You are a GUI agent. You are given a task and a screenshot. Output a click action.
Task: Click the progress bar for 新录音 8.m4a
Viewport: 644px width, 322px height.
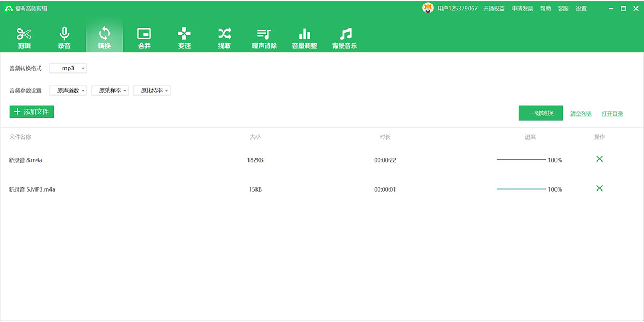click(x=521, y=160)
